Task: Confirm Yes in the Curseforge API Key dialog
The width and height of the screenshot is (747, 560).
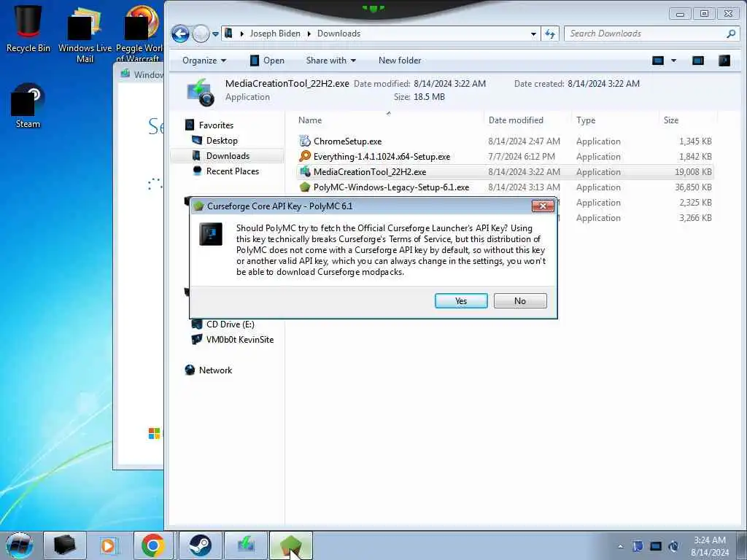Action: [461, 301]
